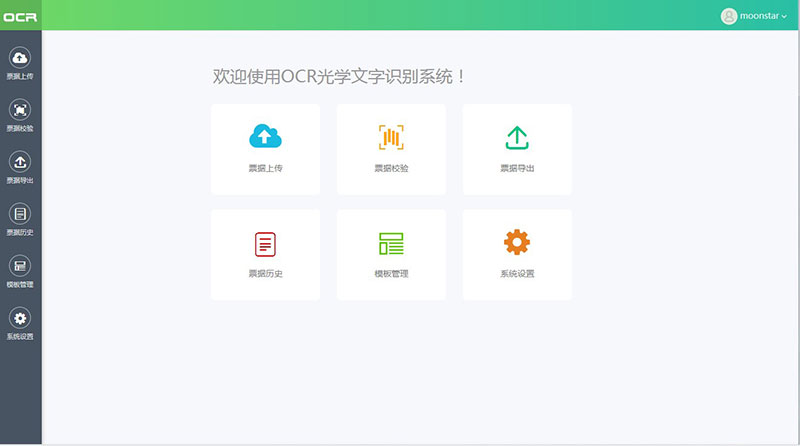
Task: Select the 票据导出 text on main card
Action: [x=517, y=168]
